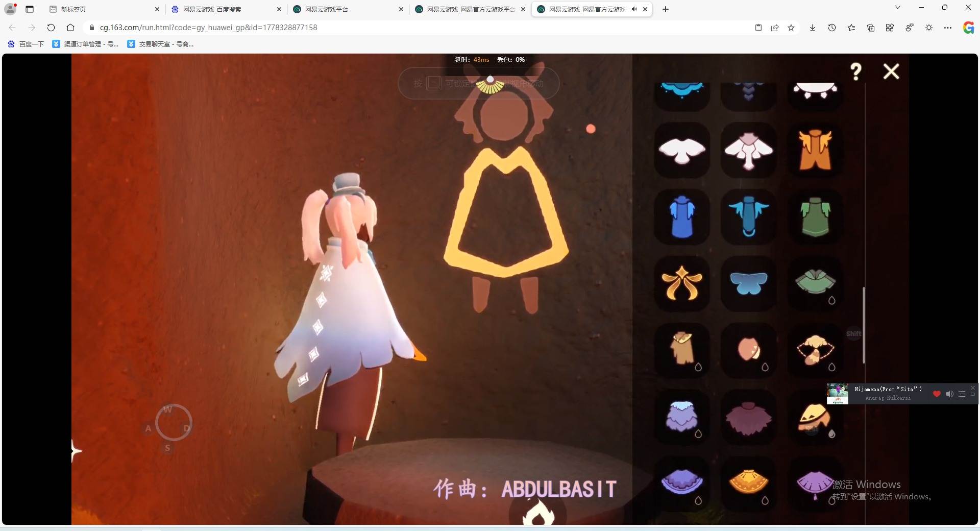Screen dimensions: 980x531
Task: Select the tan brown cape
Action: [682, 350]
